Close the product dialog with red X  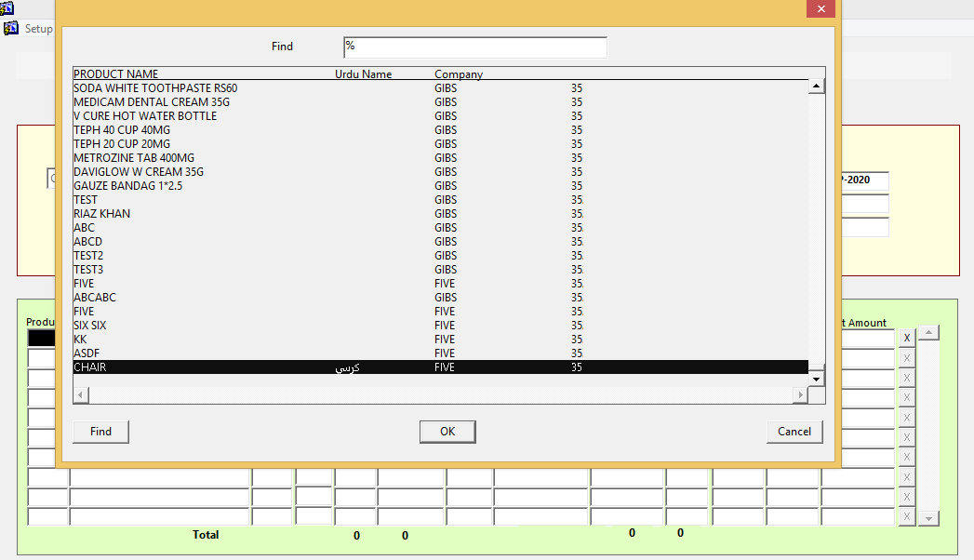tap(820, 8)
